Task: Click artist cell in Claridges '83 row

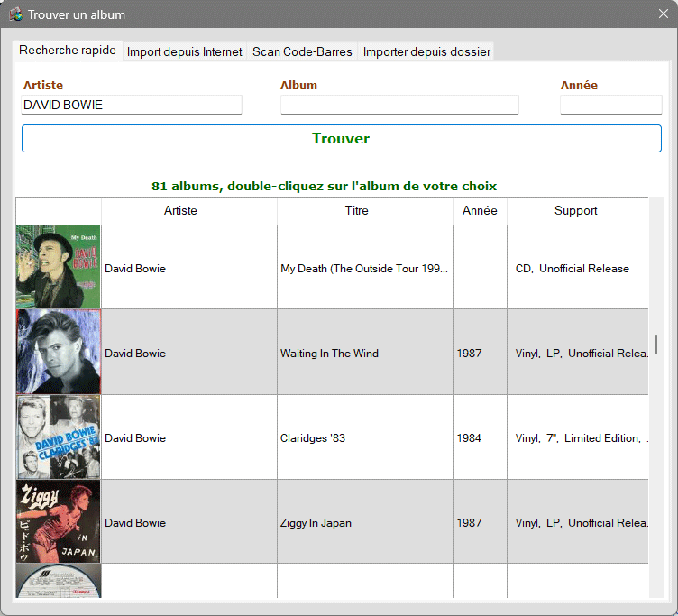Action: pyautogui.click(x=189, y=438)
